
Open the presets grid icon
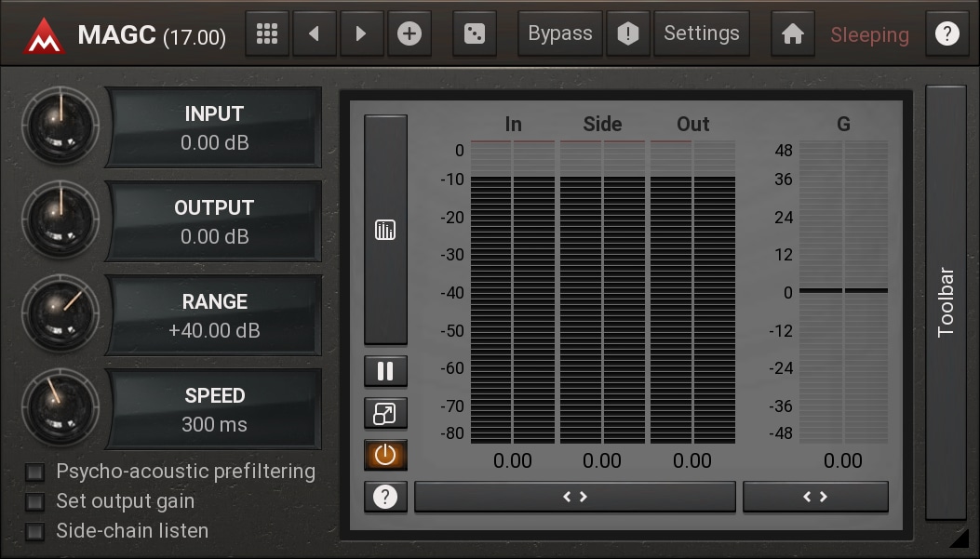[267, 34]
